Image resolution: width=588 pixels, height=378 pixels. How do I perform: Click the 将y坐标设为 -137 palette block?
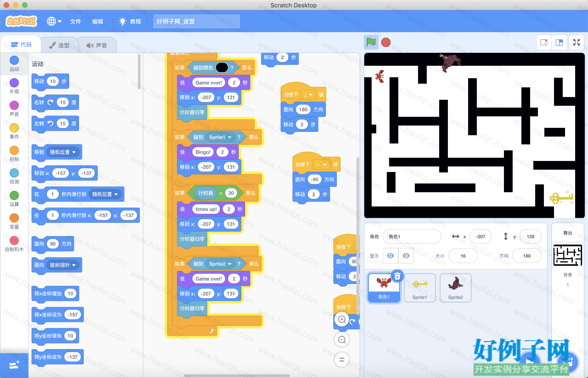pyautogui.click(x=58, y=357)
